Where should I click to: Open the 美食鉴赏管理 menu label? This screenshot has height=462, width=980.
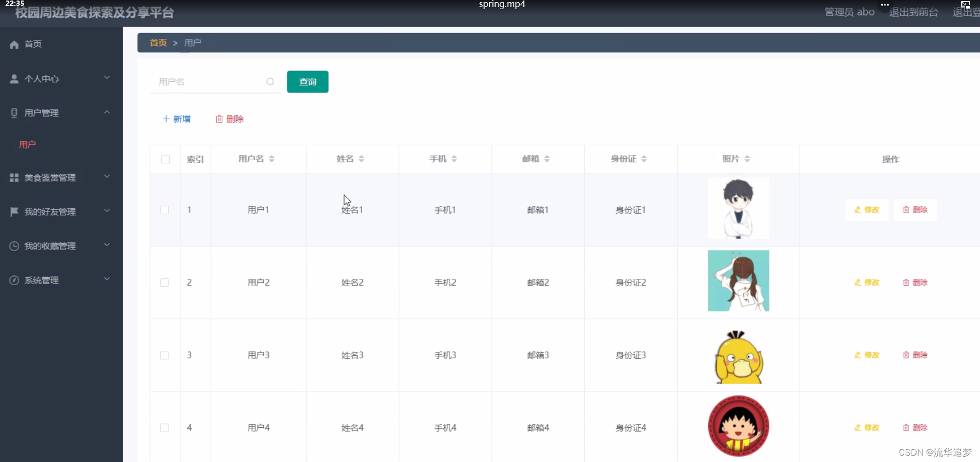tap(50, 178)
